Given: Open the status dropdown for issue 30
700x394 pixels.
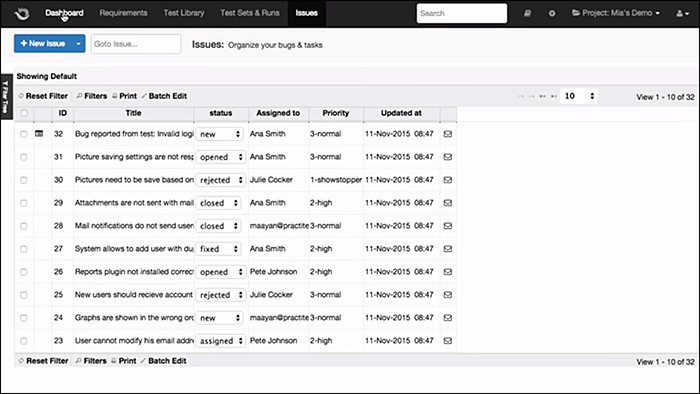Looking at the screenshot, I should coord(221,180).
